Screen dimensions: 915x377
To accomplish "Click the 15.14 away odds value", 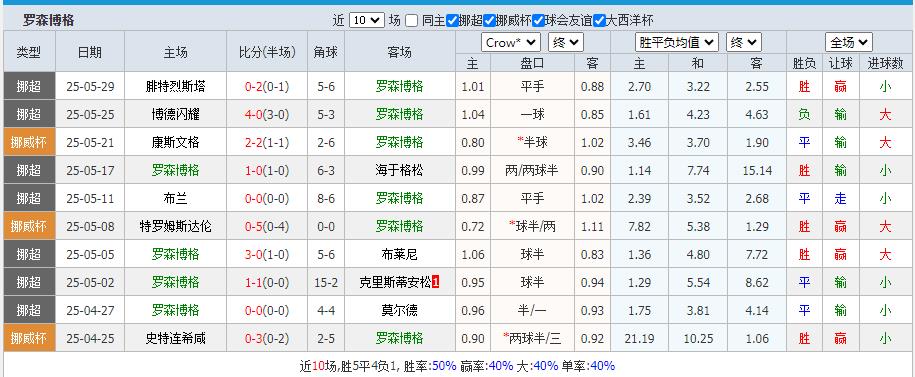I will point(757,170).
